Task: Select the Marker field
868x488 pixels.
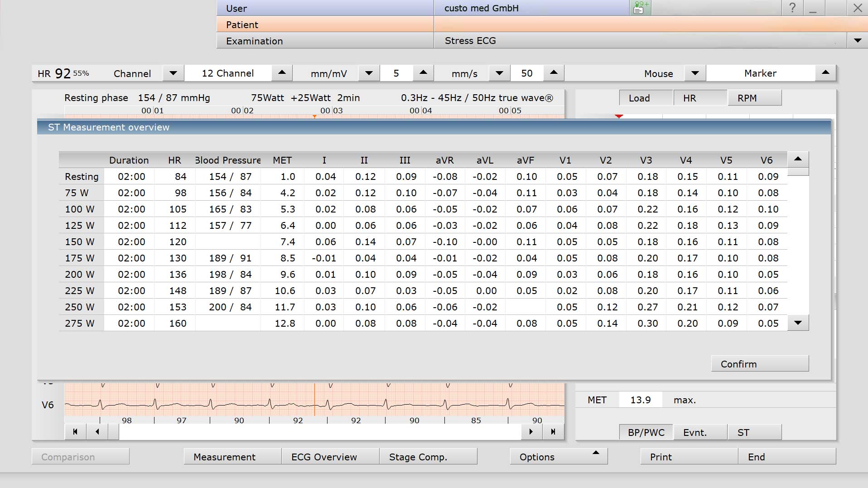Action: pyautogui.click(x=761, y=73)
